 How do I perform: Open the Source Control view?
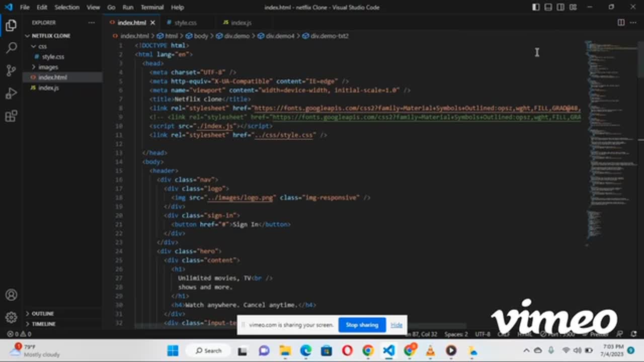coord(11,71)
